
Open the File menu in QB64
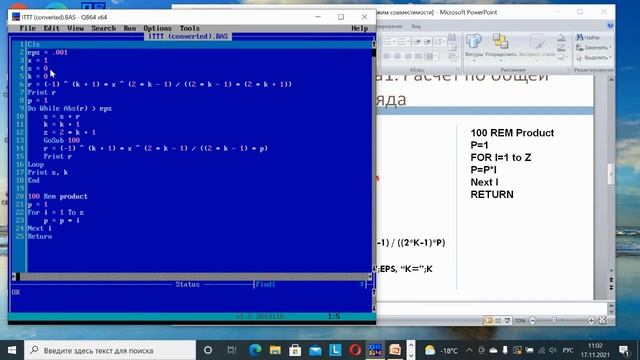(27, 28)
